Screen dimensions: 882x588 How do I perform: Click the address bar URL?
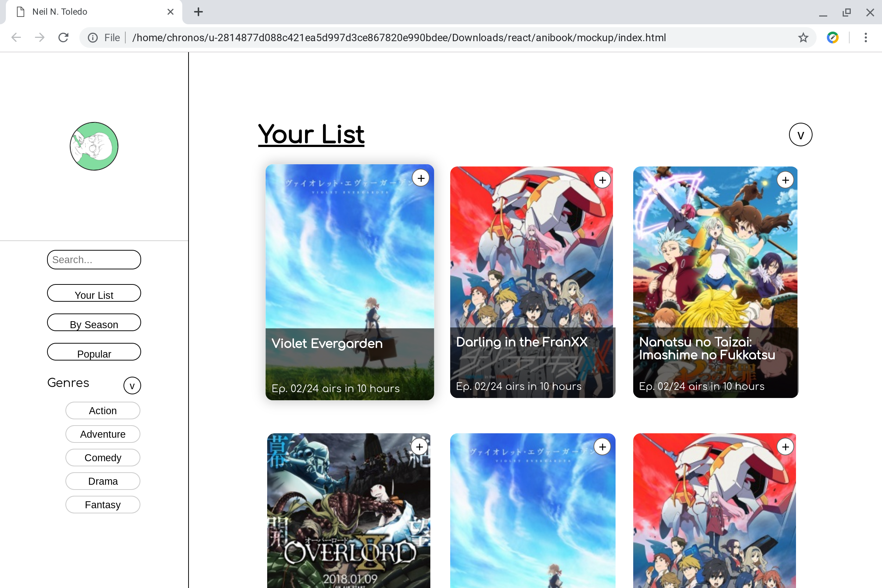pos(399,37)
